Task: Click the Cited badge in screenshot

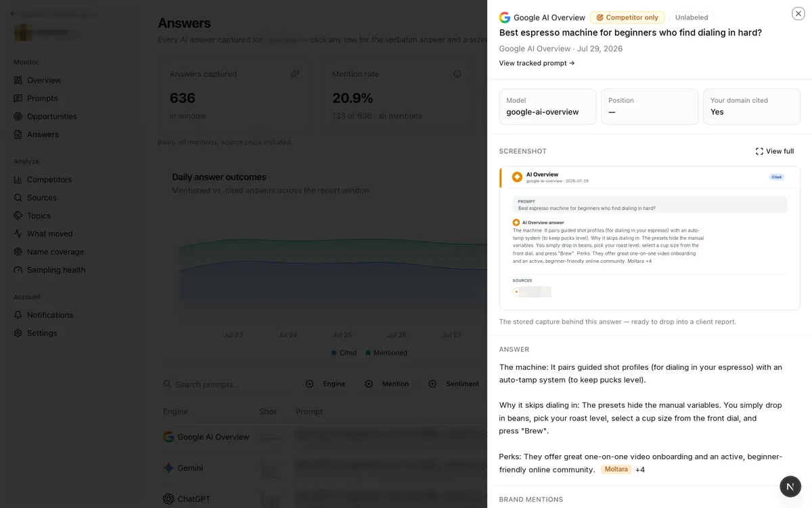Action: coord(776,177)
